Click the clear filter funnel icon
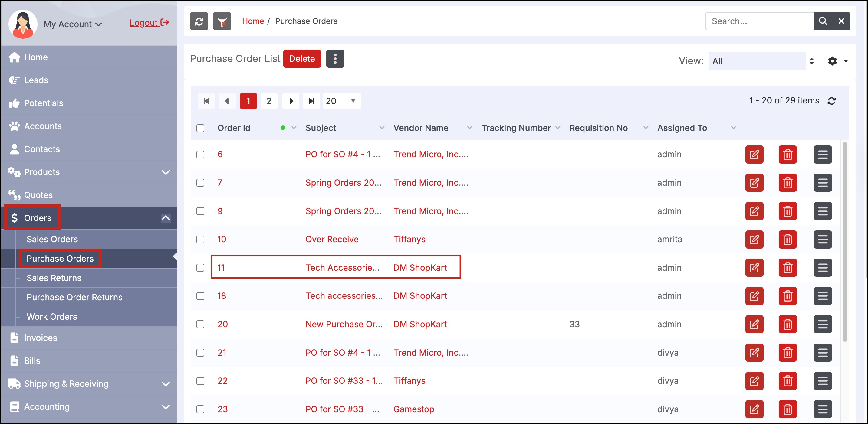This screenshot has width=868, height=424. (x=222, y=21)
